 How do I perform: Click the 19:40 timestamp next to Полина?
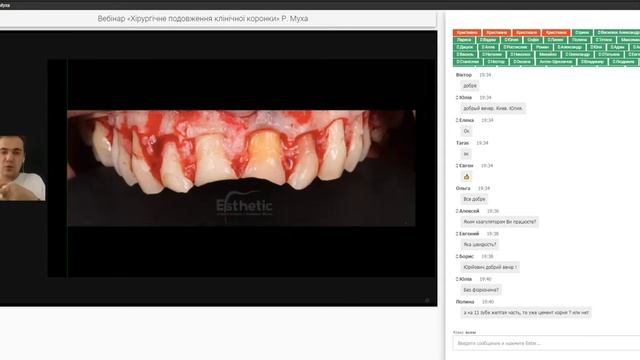tap(488, 302)
